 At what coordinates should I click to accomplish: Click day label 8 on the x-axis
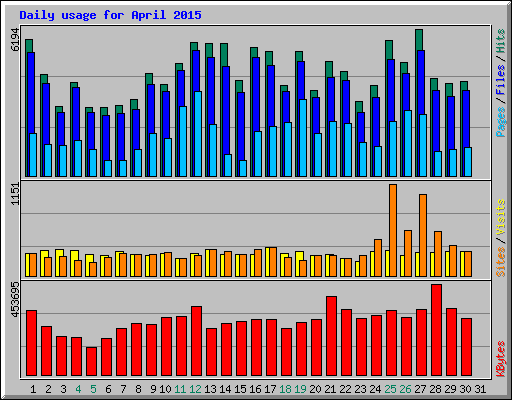tap(138, 389)
